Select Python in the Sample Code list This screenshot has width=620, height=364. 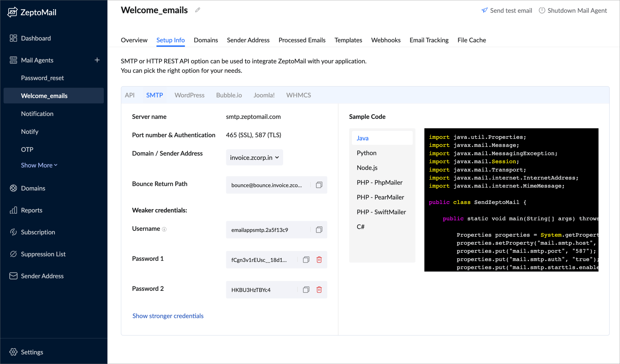(x=366, y=153)
